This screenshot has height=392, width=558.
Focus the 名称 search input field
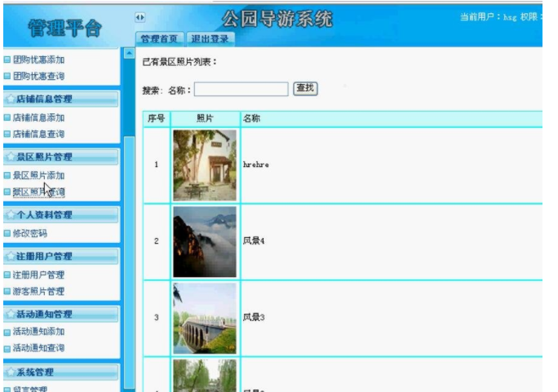coord(241,89)
